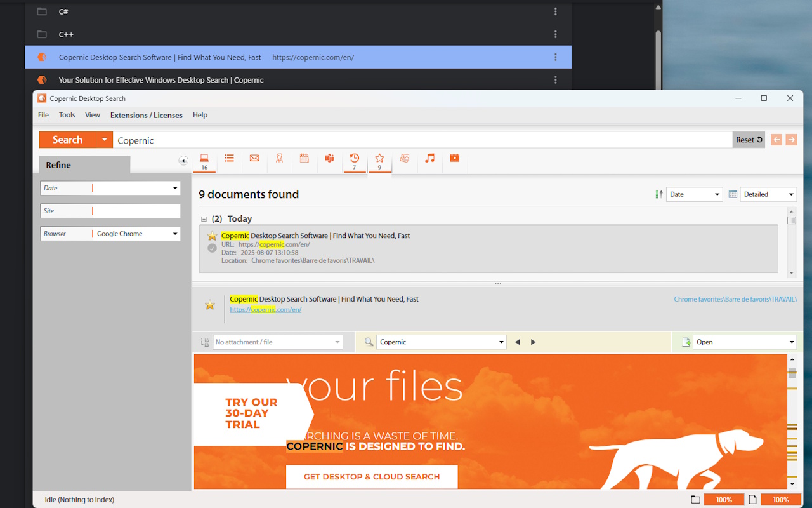Select the Music search category icon

click(x=429, y=159)
